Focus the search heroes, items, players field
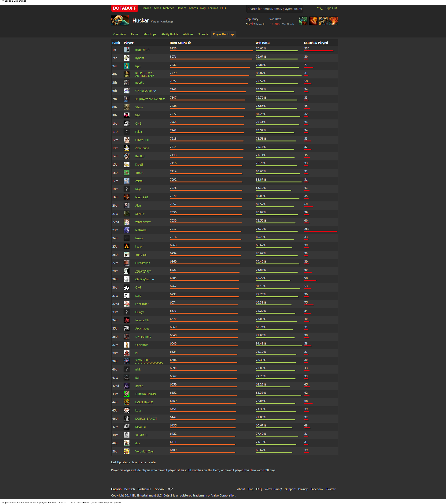This screenshot has height=504, width=446. click(274, 9)
